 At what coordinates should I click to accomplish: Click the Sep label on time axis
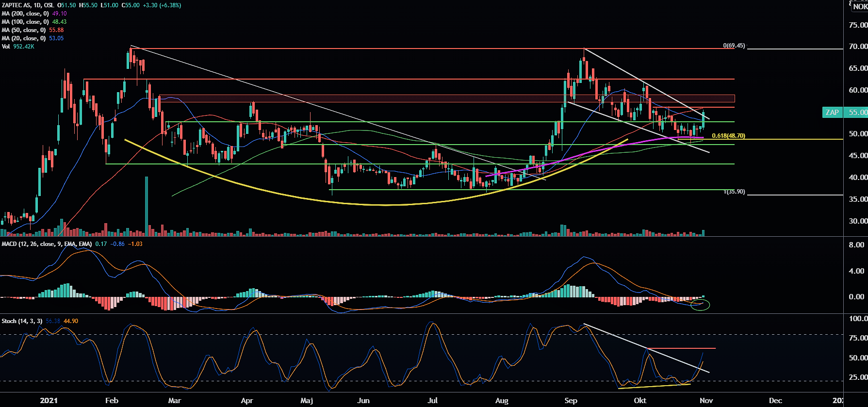pyautogui.click(x=571, y=400)
